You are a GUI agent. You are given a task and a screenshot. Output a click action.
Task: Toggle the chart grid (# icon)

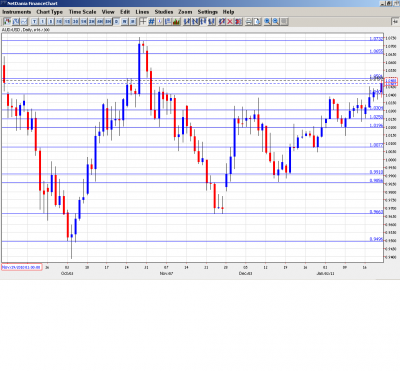point(151,22)
